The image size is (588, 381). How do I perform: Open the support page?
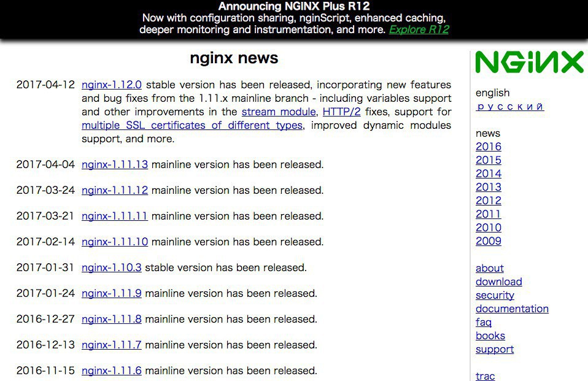point(495,350)
